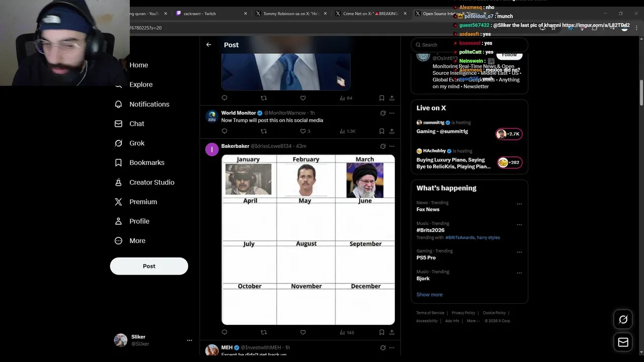Bookmark the World Monitor post

point(381,131)
